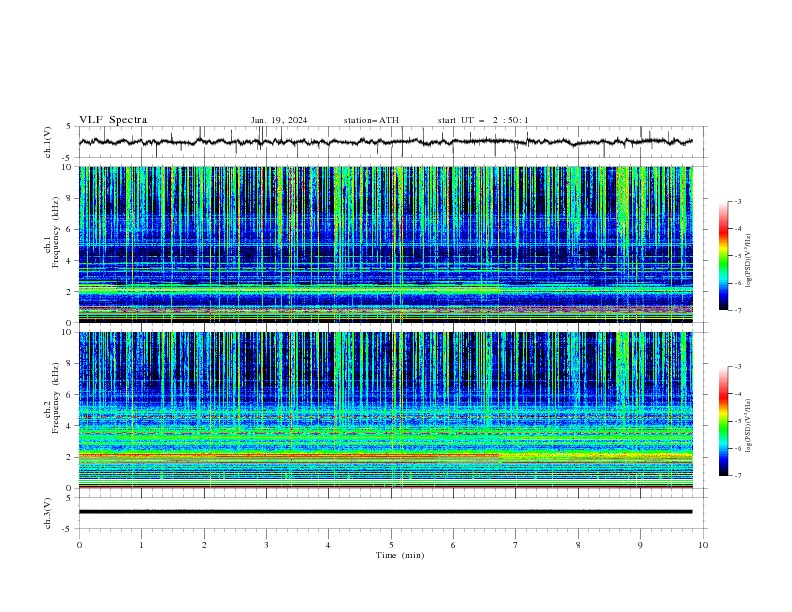
Task: Click time axis tick label "1"
Action: [x=141, y=545]
